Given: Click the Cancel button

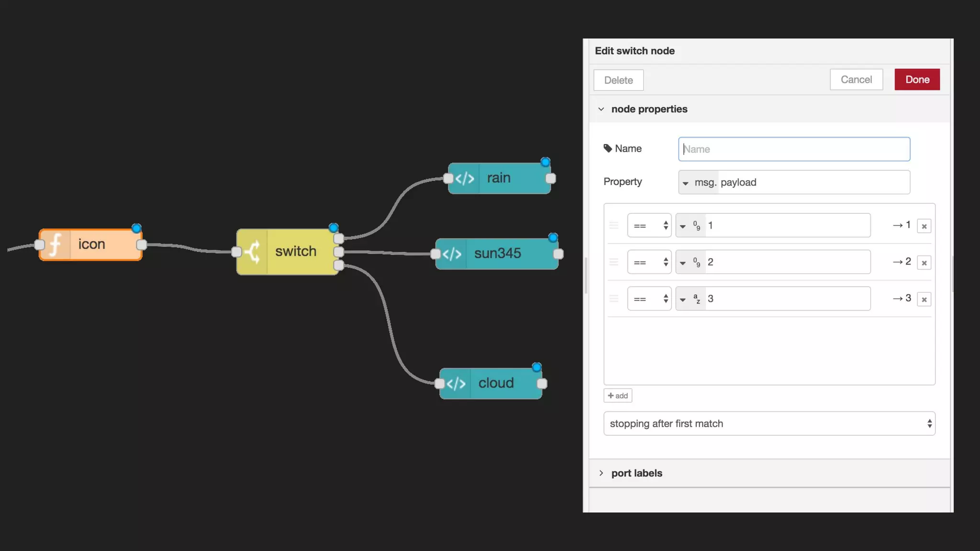Looking at the screenshot, I should click(x=856, y=80).
